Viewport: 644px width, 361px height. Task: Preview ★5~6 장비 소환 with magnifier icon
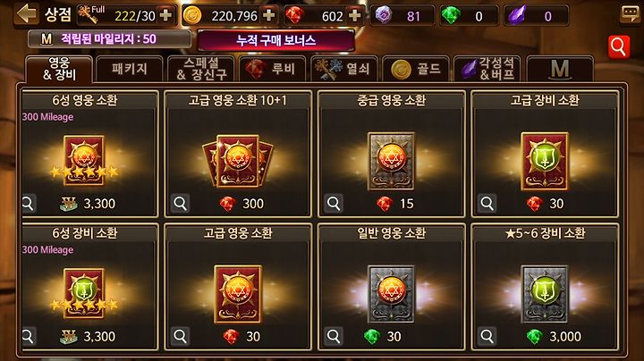[487, 336]
